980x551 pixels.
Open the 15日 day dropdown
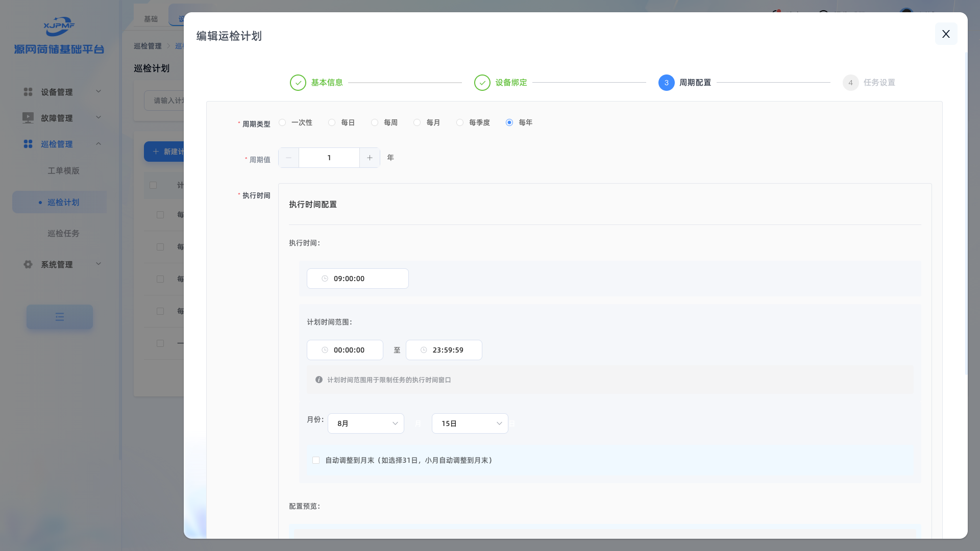pyautogui.click(x=470, y=423)
